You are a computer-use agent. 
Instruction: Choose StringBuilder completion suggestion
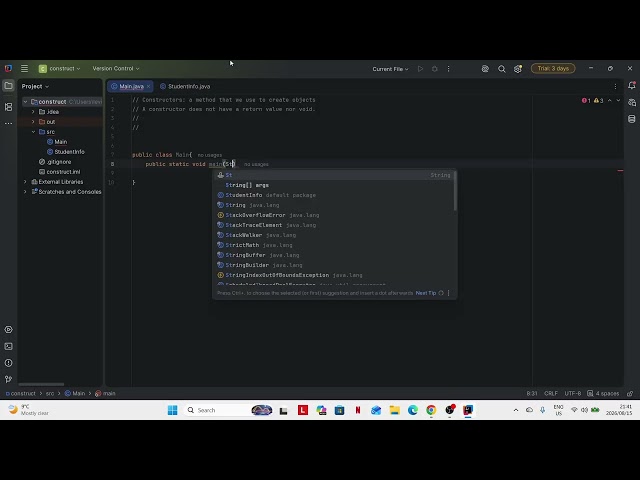[333, 265]
